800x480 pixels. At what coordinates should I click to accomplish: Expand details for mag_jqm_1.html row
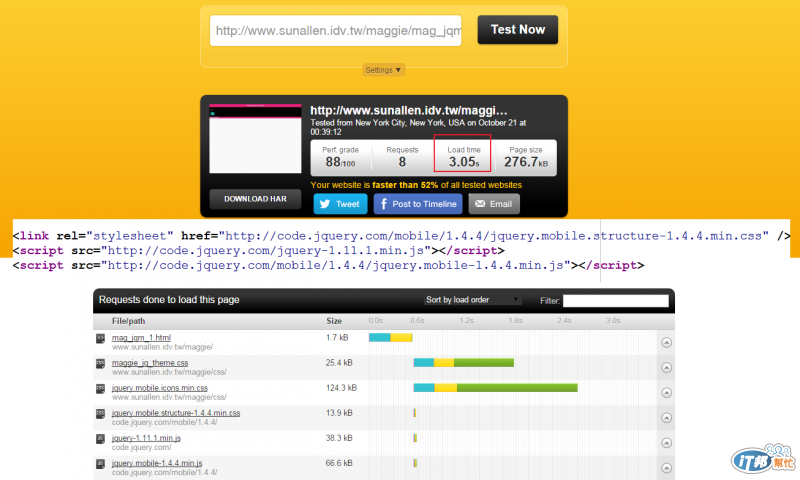click(x=666, y=343)
